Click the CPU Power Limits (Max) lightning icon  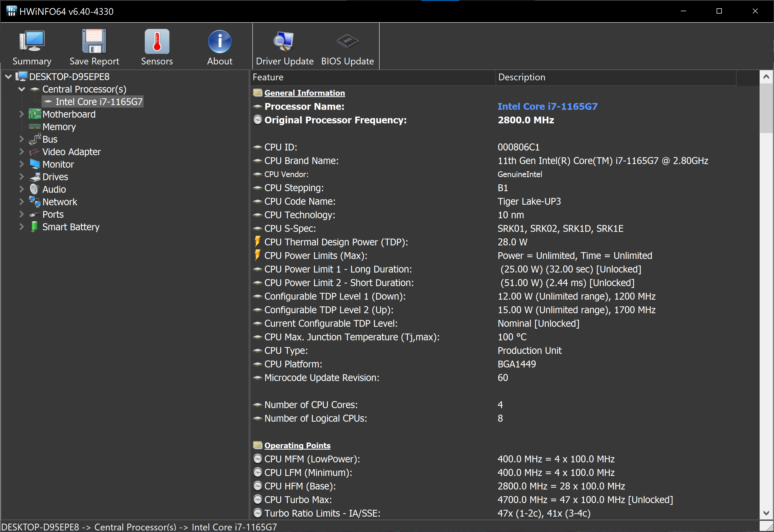pyautogui.click(x=257, y=255)
